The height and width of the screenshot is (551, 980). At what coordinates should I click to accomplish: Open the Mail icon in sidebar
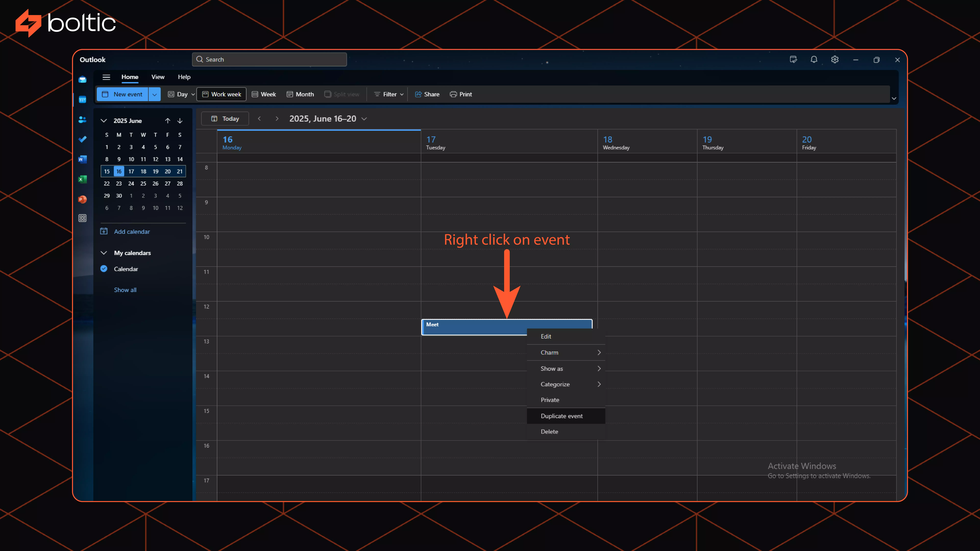pyautogui.click(x=83, y=79)
